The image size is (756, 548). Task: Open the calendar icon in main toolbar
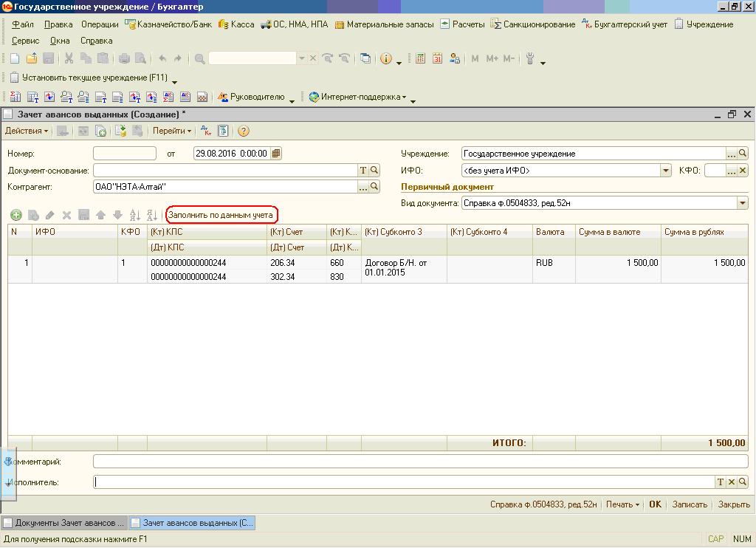[x=437, y=58]
